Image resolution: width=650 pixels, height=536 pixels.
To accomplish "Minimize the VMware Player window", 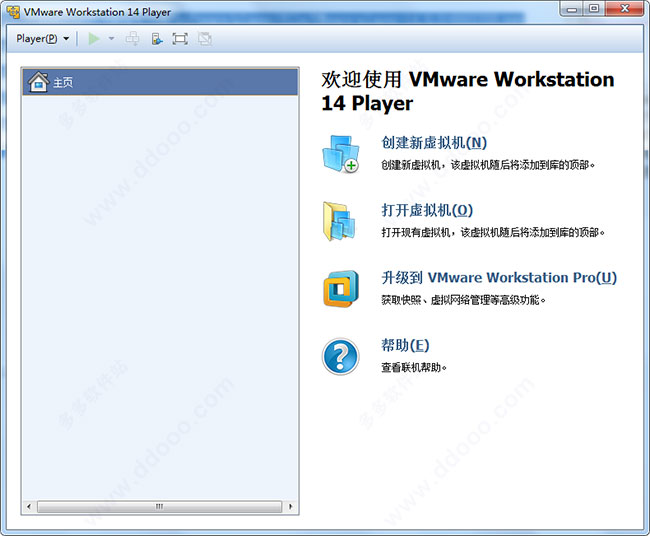I will click(572, 9).
